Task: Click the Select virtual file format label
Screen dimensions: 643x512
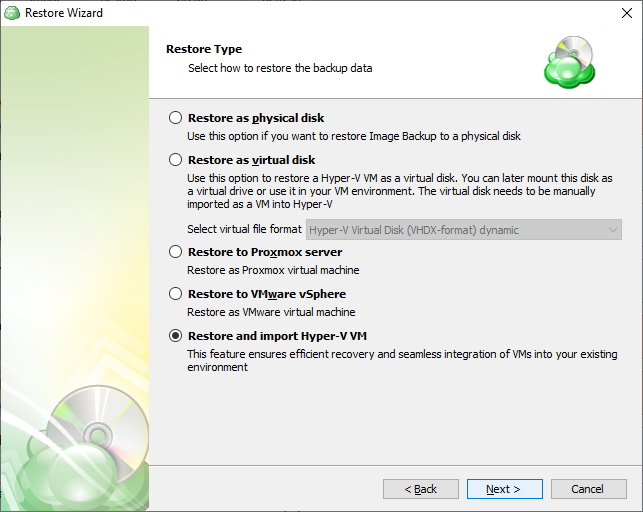Action: tap(244, 229)
